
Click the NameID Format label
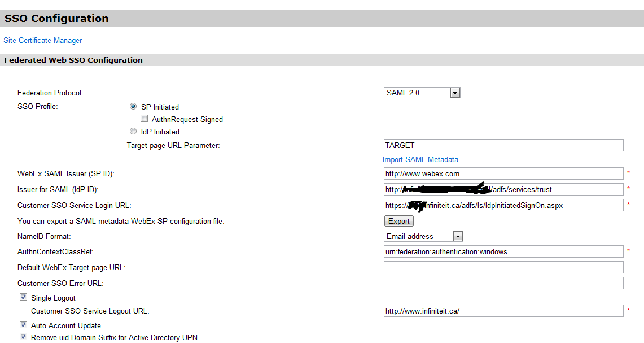pyautogui.click(x=44, y=236)
